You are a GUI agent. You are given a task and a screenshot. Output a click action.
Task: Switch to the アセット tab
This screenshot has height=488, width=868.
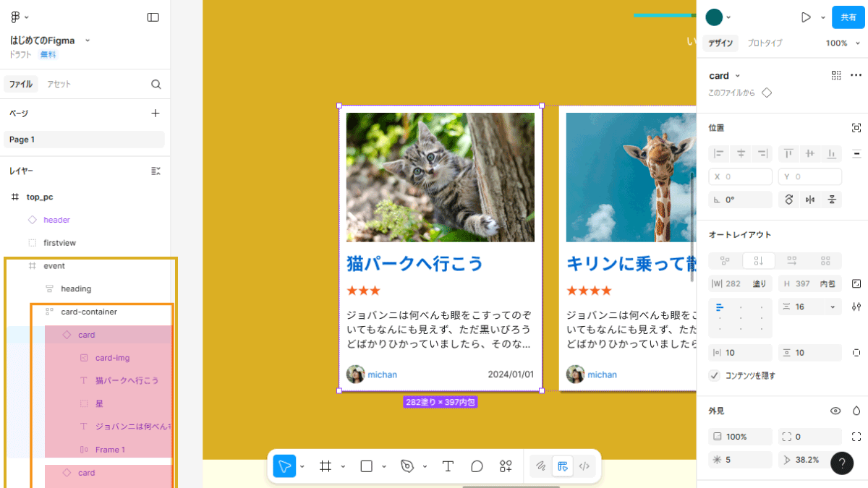point(59,84)
